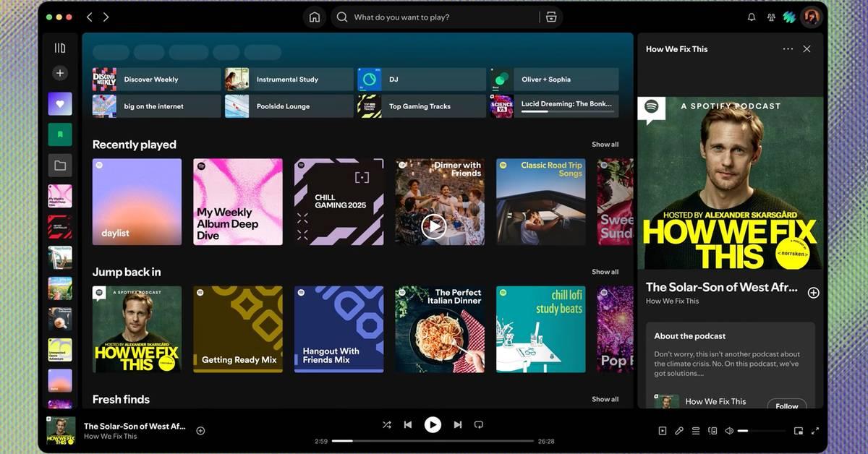This screenshot has width=868, height=454.
Task: Close the How We Fix This side panel
Action: pos(807,49)
